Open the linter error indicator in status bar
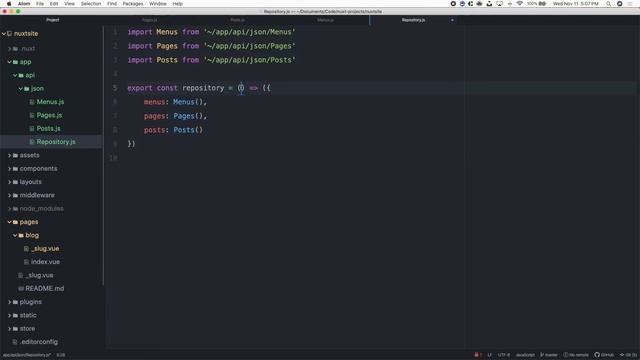Image resolution: width=640 pixels, height=360 pixels. pyautogui.click(x=478, y=355)
